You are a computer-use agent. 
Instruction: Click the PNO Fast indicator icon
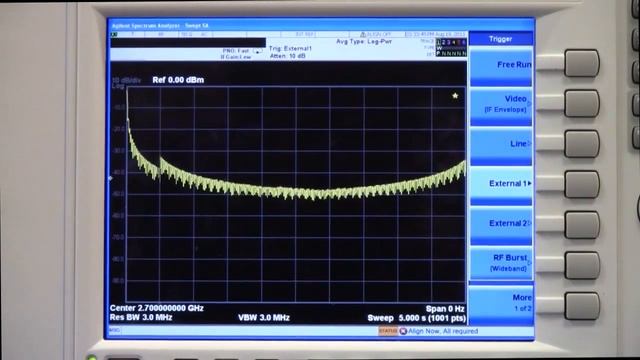pyautogui.click(x=257, y=51)
